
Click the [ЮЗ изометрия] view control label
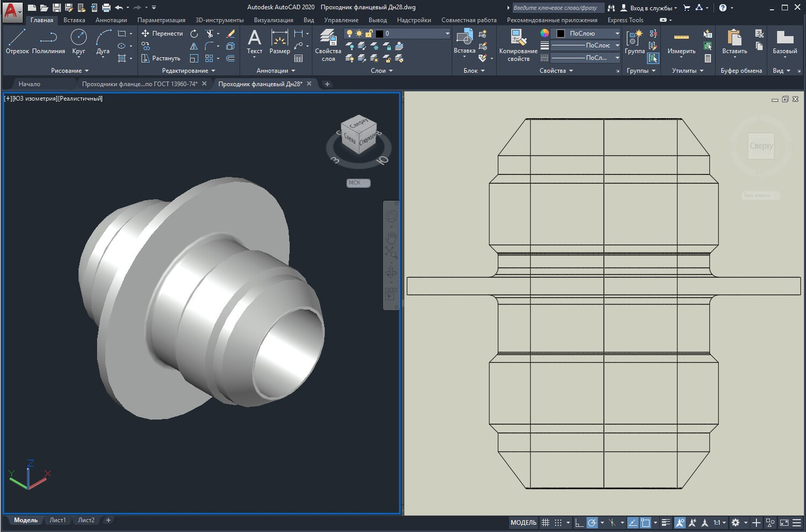34,98
